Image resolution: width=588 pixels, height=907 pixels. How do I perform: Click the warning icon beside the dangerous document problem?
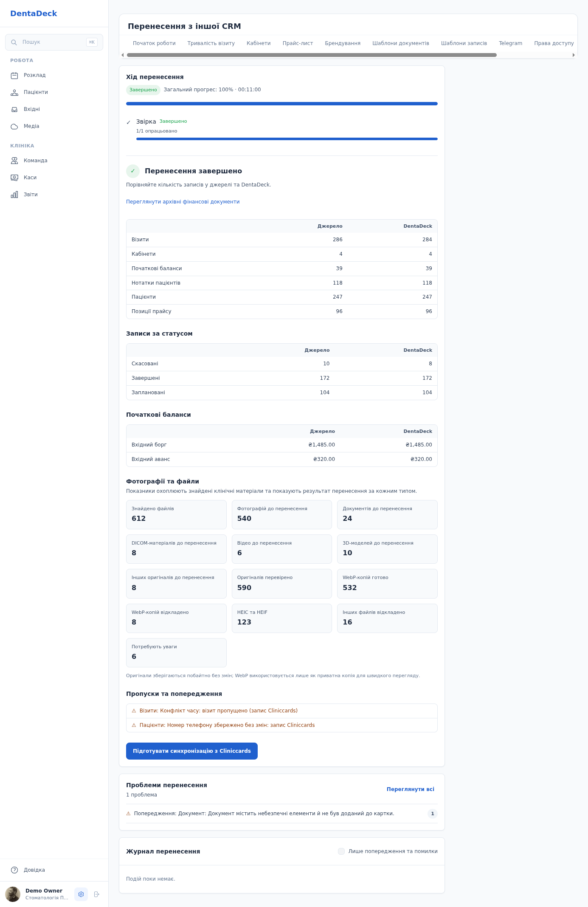pos(128,814)
